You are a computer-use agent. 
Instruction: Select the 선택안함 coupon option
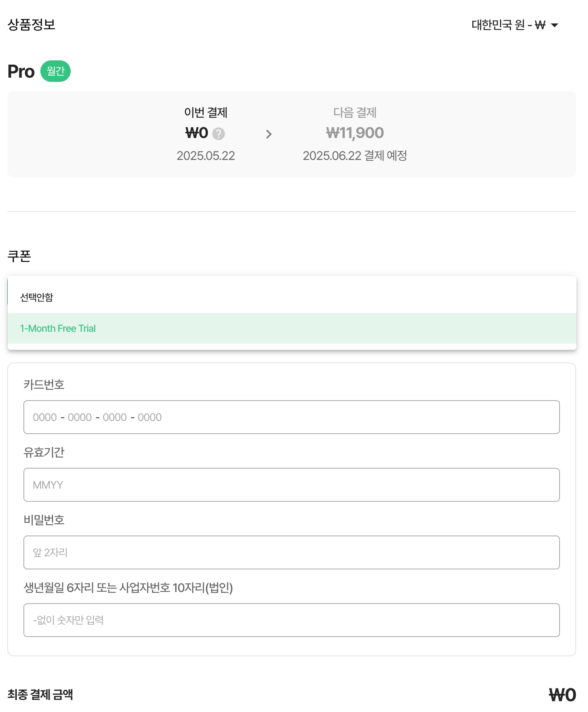tap(292, 297)
